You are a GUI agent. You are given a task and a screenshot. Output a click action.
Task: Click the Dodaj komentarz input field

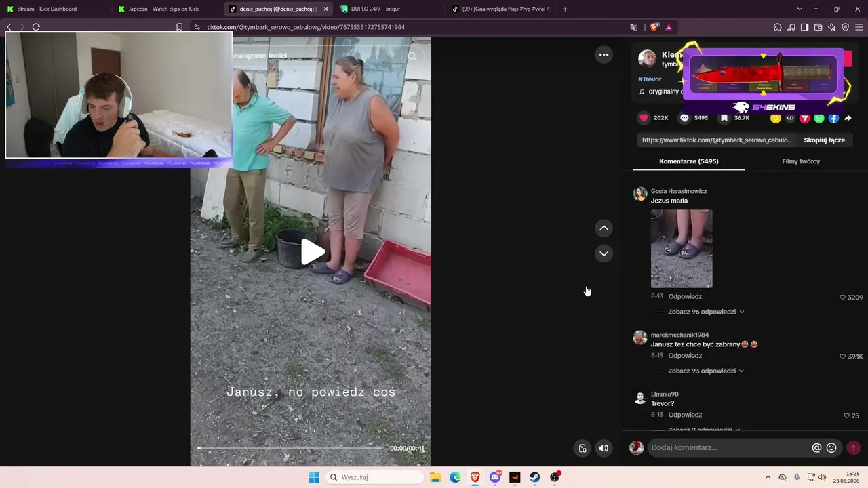pyautogui.click(x=729, y=447)
